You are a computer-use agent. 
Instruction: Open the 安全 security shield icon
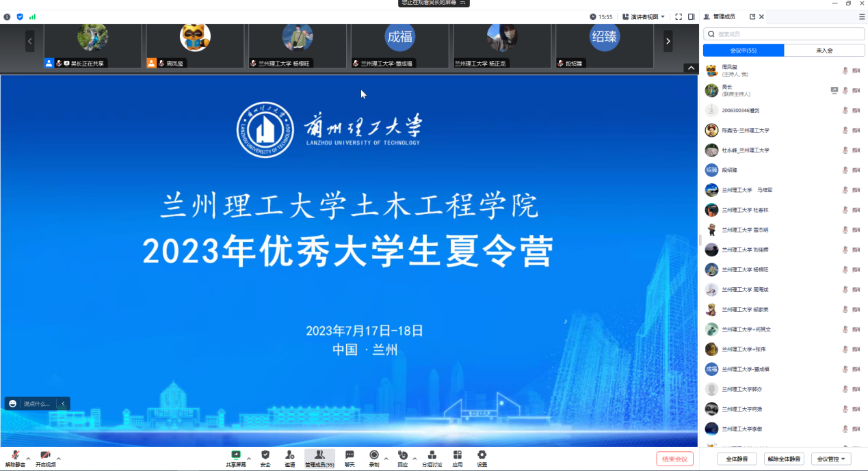265,456
